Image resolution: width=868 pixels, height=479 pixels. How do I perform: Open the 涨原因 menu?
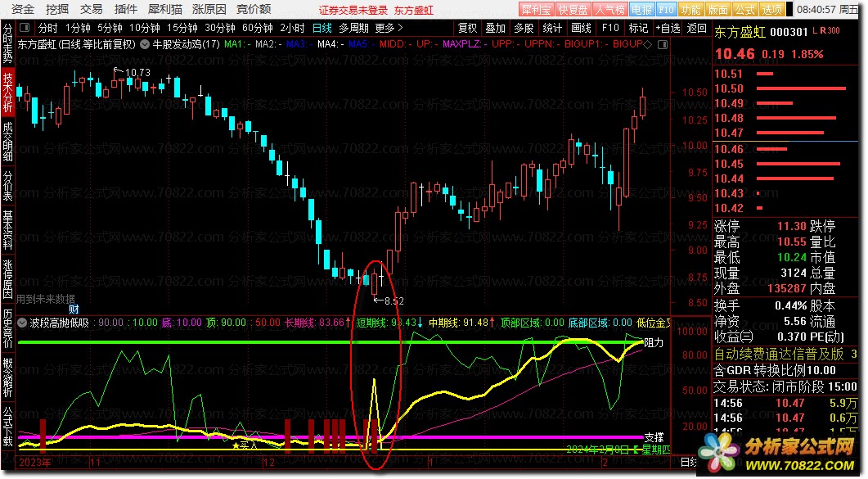click(209, 9)
